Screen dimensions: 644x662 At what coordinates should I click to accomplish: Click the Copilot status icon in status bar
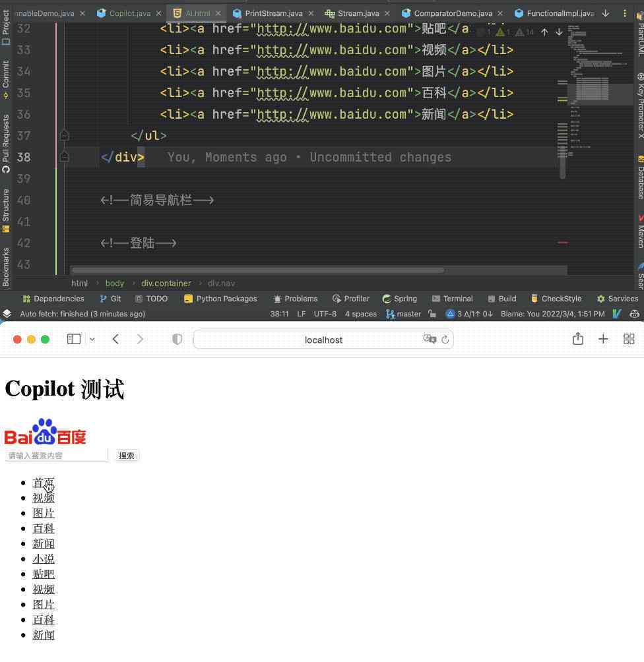tap(634, 314)
